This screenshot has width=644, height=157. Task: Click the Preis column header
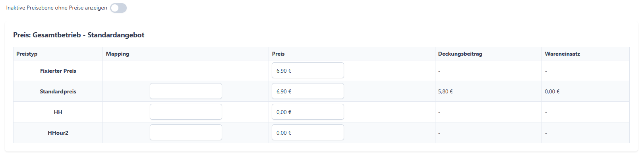tap(278, 54)
